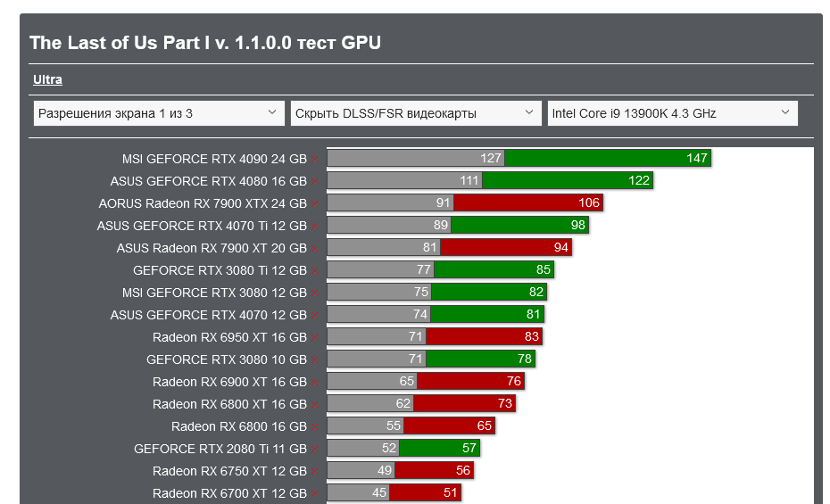The image size is (830, 504).
Task: Click the gray 45 bar for RX 6700 XT
Action: pos(359,492)
